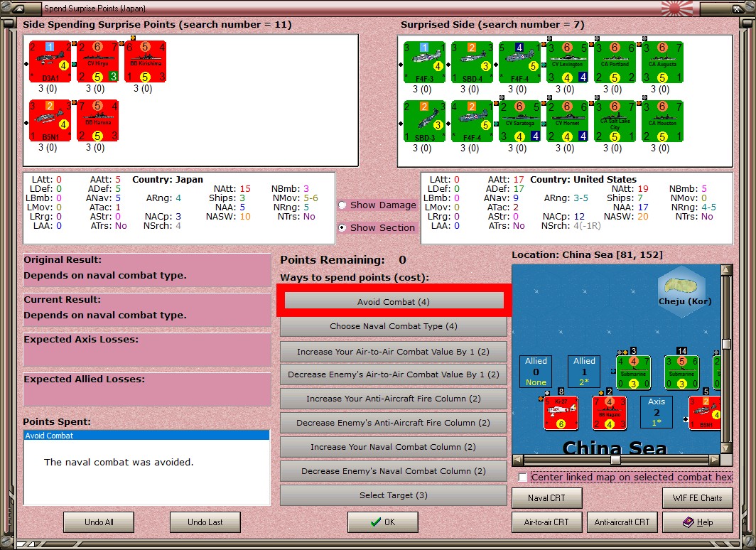
Task: Enable Center linked map on selected combat hex
Action: (x=523, y=478)
